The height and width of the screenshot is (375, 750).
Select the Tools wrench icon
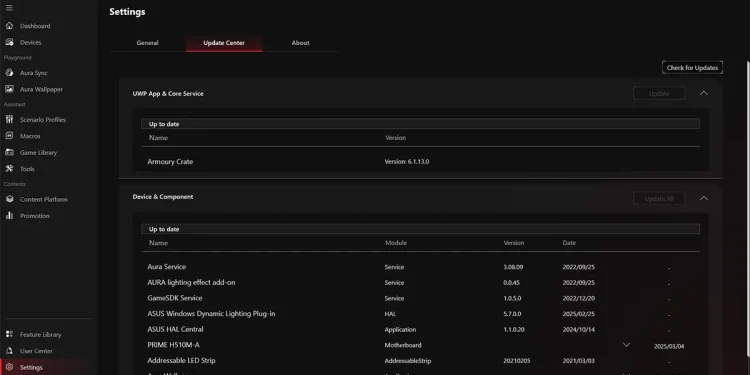(x=9, y=168)
